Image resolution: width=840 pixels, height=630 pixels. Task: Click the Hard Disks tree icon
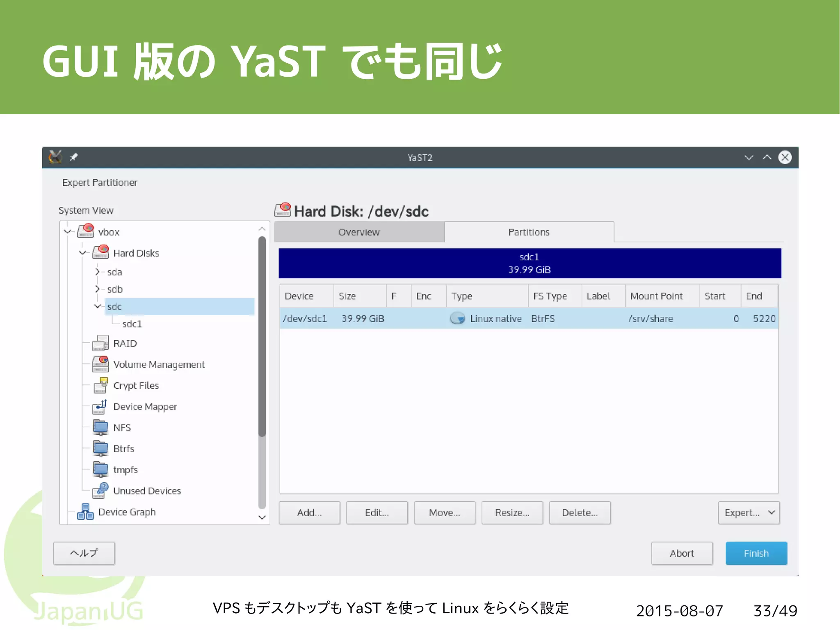click(x=101, y=252)
